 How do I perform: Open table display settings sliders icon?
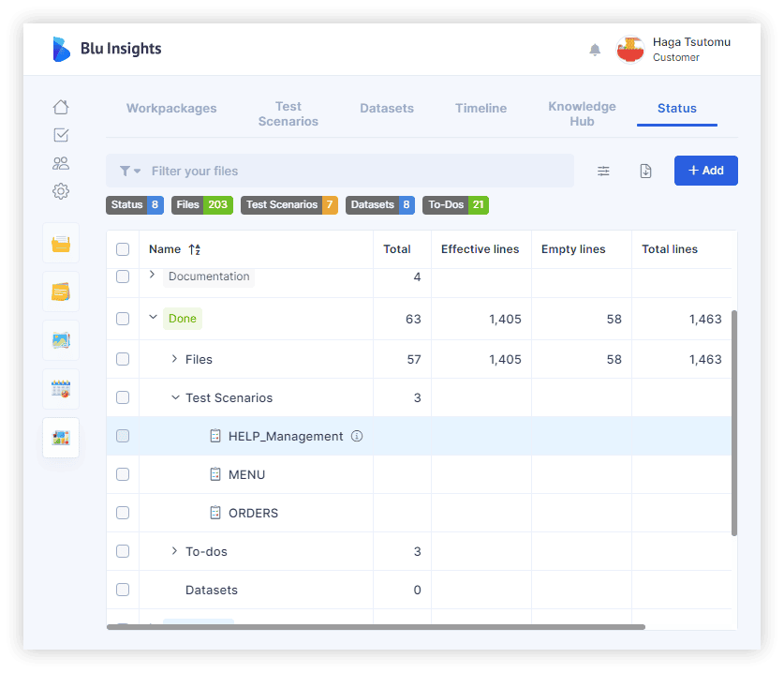tap(603, 172)
